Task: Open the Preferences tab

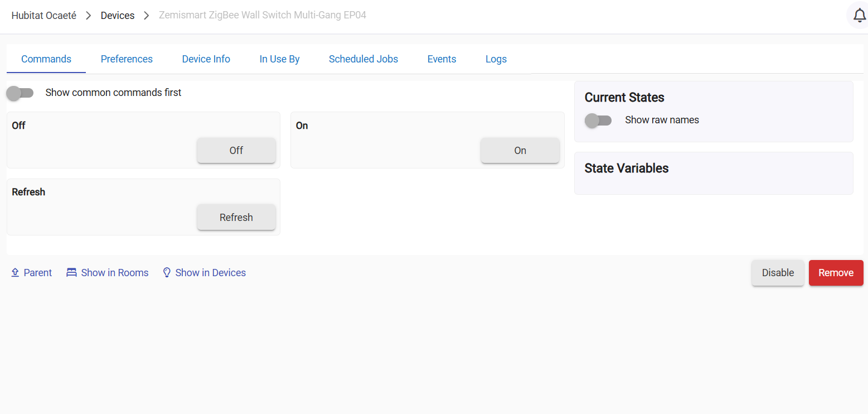Action: [x=127, y=59]
